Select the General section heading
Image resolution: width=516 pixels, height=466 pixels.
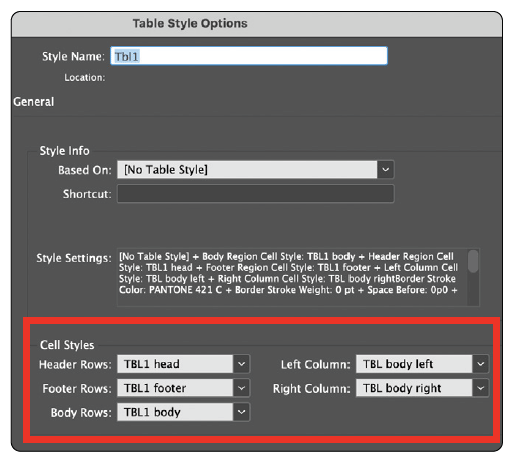coord(34,102)
